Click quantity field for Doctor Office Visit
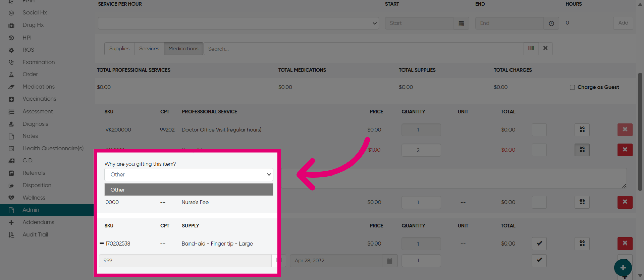Viewport: 644px width, 280px height. click(x=421, y=130)
